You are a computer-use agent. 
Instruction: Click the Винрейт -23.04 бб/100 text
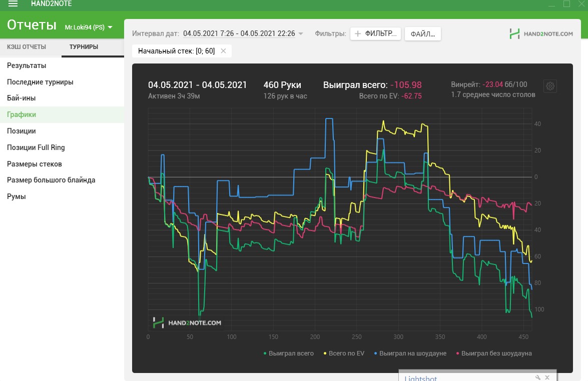(x=489, y=84)
